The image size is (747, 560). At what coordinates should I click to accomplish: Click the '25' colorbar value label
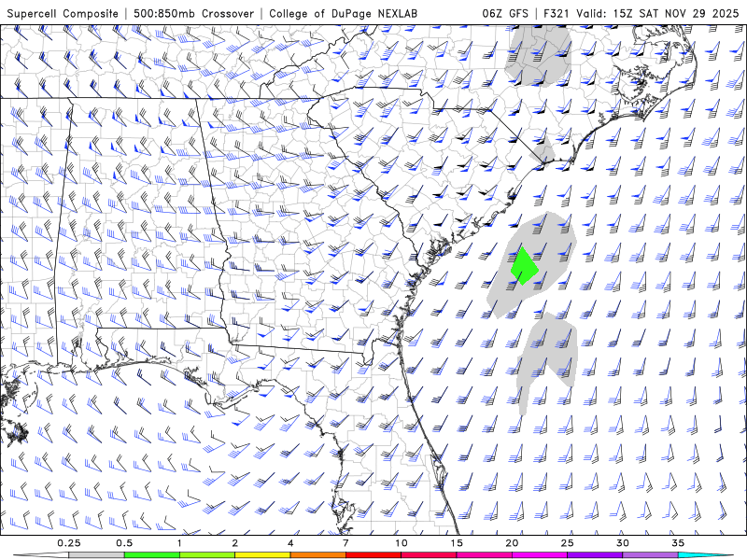pos(567,543)
